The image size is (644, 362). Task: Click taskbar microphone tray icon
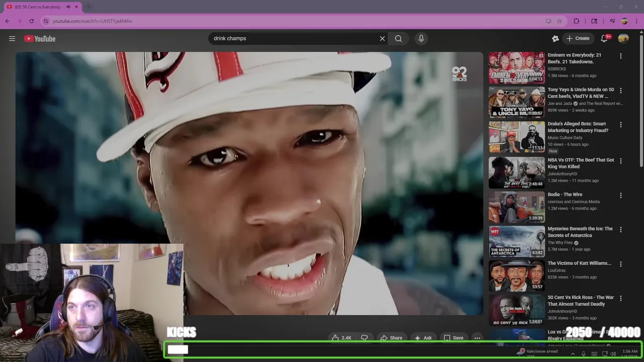point(583,354)
